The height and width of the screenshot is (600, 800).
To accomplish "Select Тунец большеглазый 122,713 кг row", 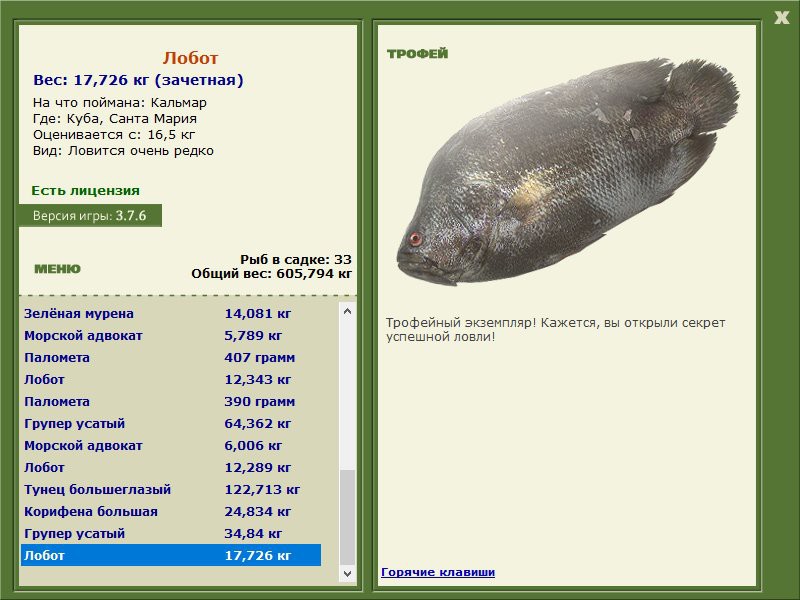I will [x=171, y=489].
